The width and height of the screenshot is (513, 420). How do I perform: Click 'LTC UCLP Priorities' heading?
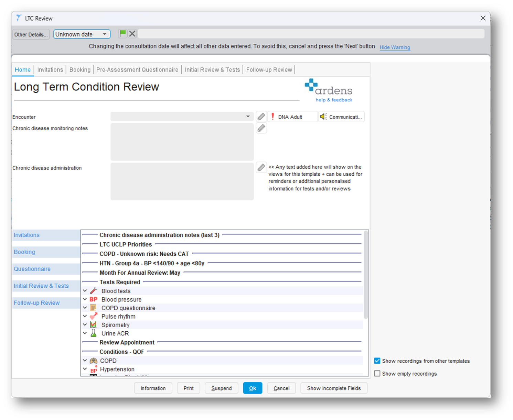coord(126,244)
